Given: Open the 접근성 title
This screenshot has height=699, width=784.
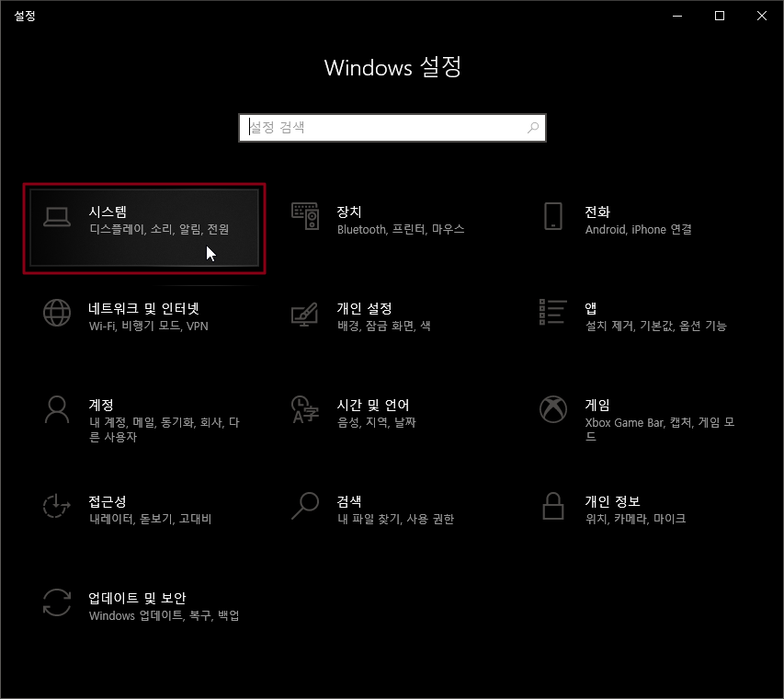Looking at the screenshot, I should 108,501.
